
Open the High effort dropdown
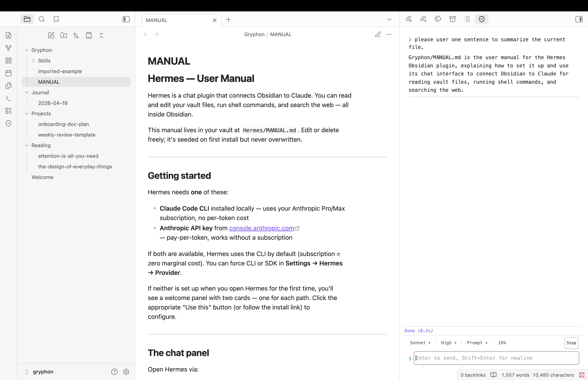click(449, 343)
